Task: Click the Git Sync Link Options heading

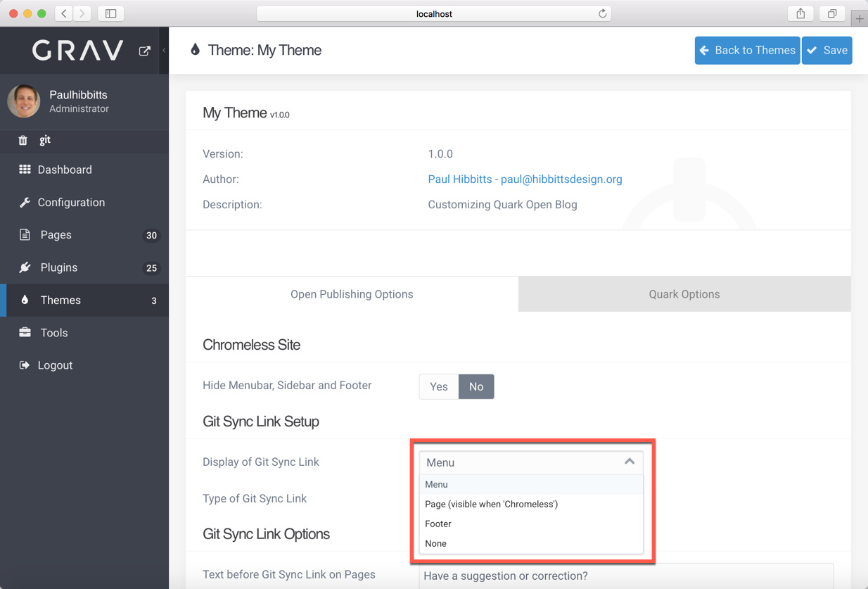Action: pos(266,534)
